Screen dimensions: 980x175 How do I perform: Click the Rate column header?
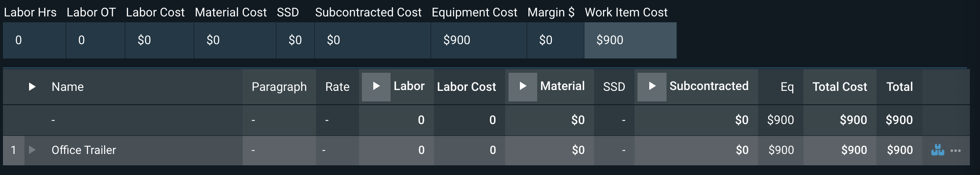pos(337,87)
